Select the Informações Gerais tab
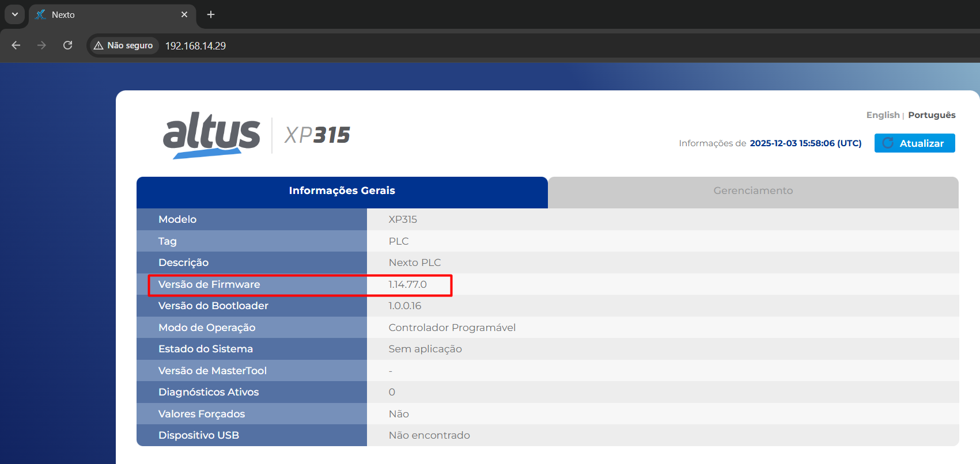 [342, 191]
